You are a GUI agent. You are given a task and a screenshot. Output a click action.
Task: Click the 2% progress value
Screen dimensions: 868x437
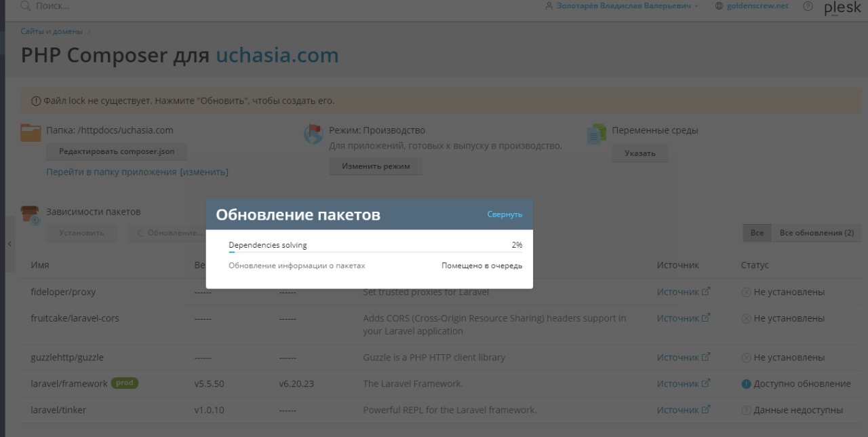(517, 245)
